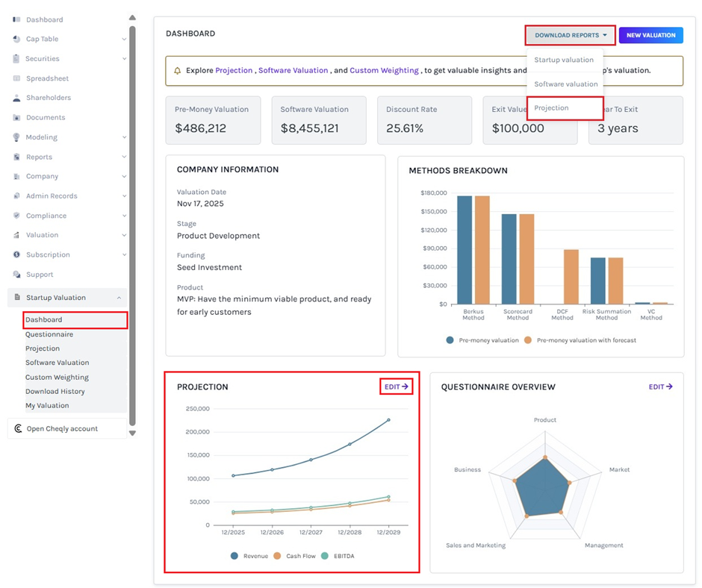Select the Shareholders icon
This screenshot has width=702, height=588.
(x=18, y=98)
